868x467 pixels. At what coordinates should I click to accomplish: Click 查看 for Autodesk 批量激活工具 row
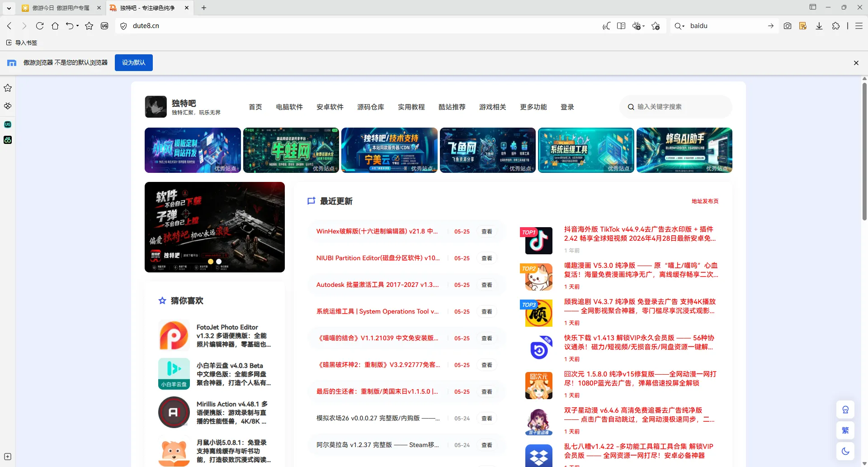(x=487, y=285)
